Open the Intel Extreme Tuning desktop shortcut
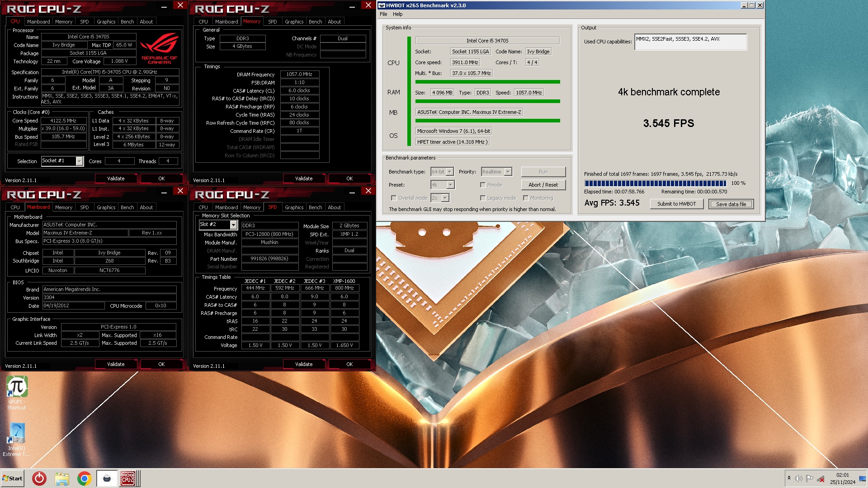 pyautogui.click(x=17, y=440)
